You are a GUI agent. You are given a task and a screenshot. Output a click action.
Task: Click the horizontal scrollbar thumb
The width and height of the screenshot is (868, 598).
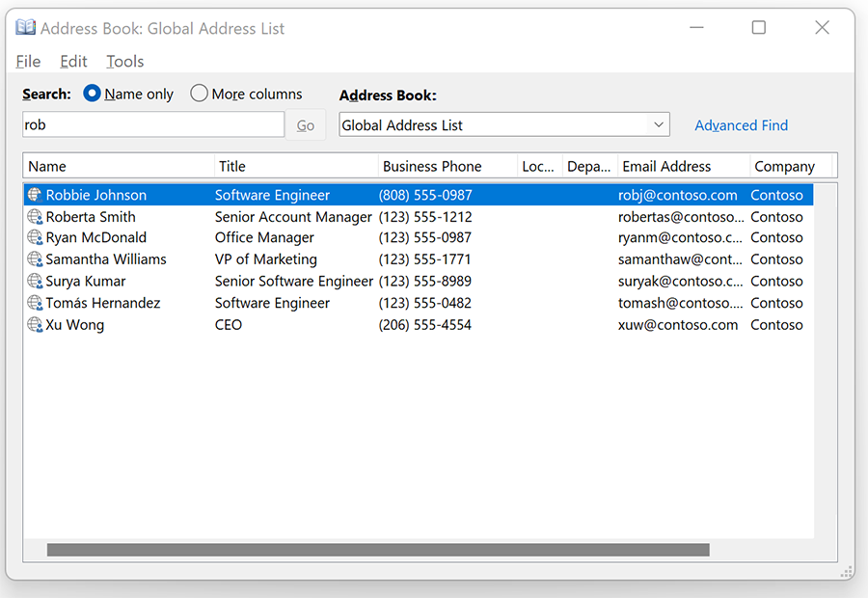(378, 550)
